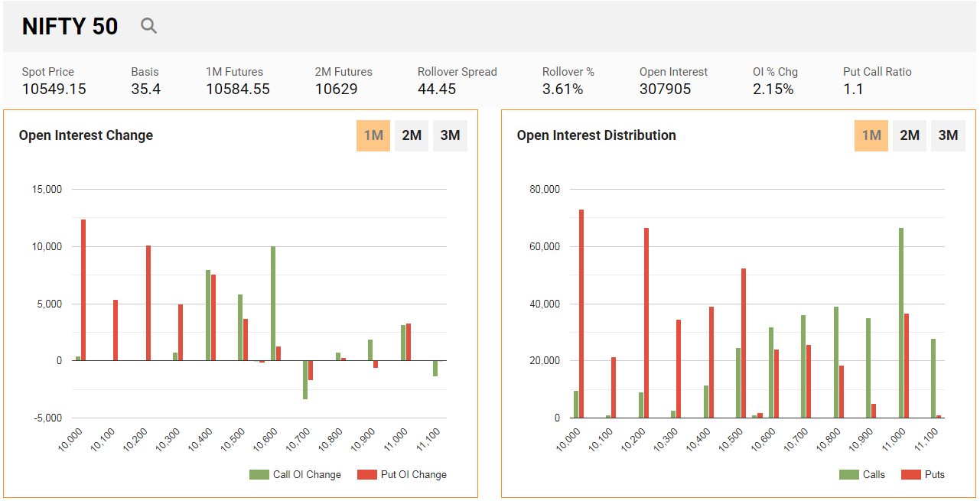The image size is (980, 501).
Task: Click the Put Call Ratio value
Action: pyautogui.click(x=853, y=89)
